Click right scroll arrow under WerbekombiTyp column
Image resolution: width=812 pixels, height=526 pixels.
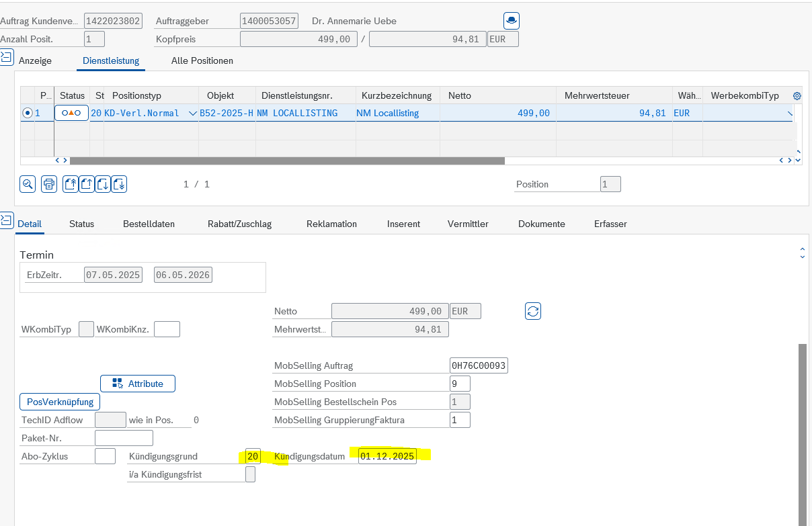pos(790,161)
